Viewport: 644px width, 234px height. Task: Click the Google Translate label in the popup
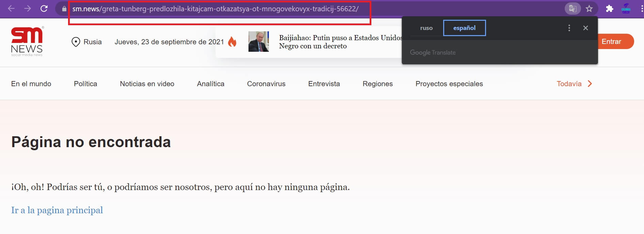[433, 52]
